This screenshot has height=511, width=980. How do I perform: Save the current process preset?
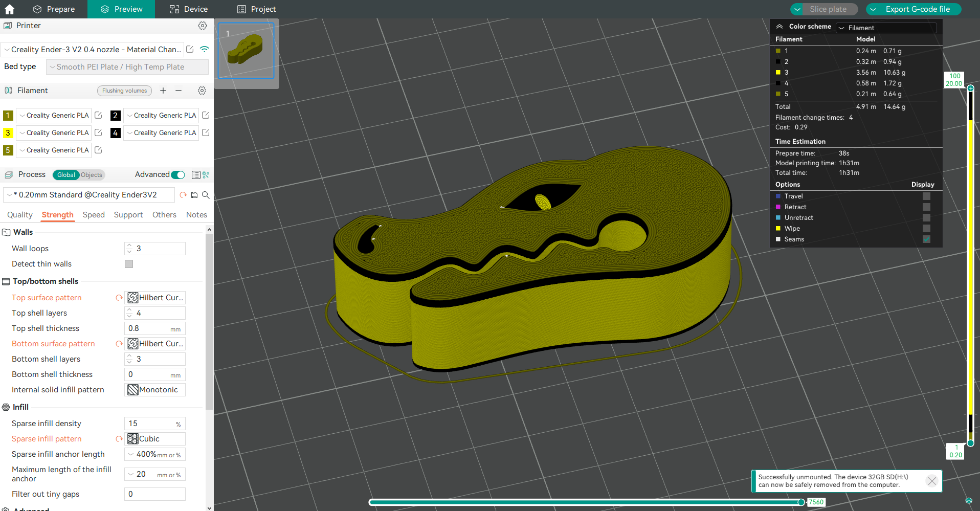194,195
